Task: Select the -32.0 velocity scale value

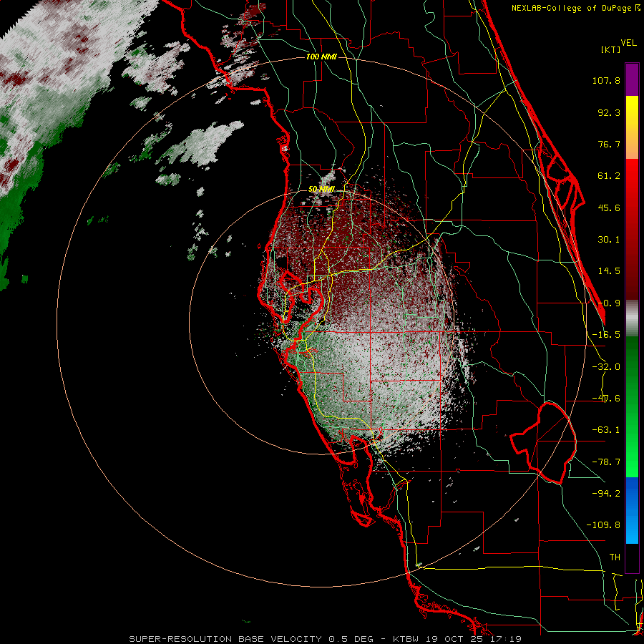Action: tap(606, 367)
